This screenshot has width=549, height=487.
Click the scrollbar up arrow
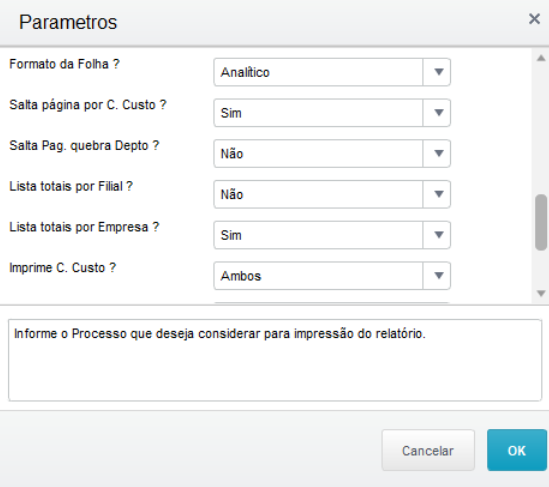click(541, 58)
